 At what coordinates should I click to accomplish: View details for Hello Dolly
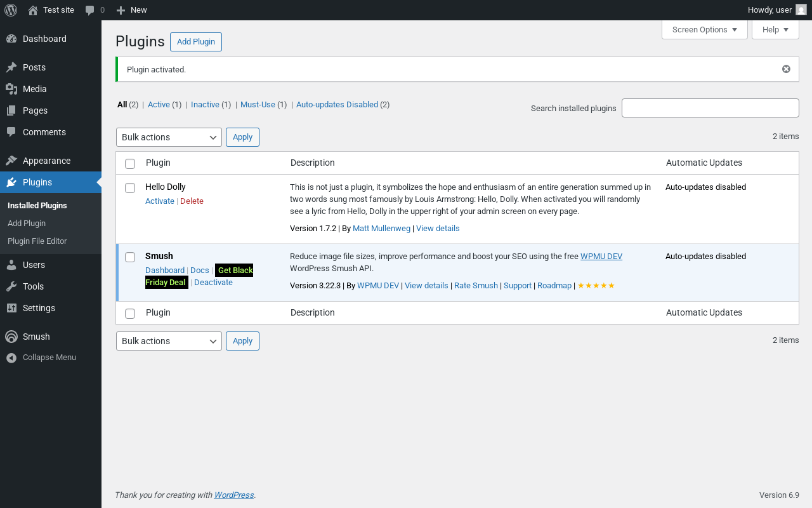coord(438,229)
